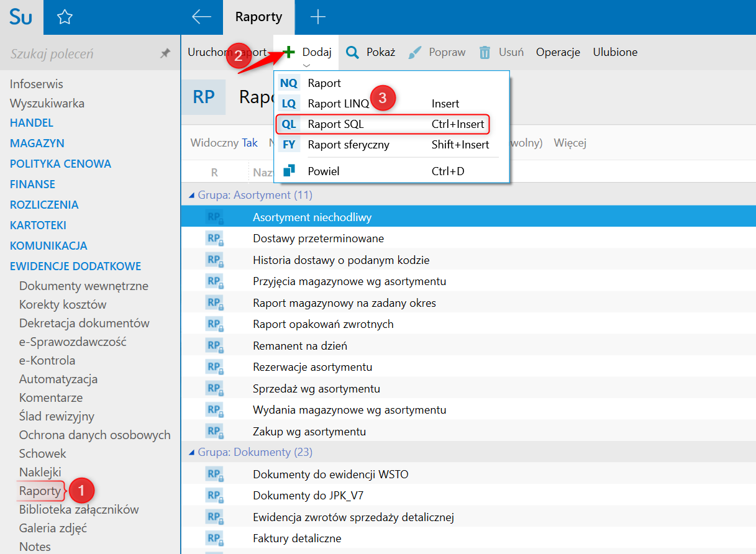Collapse the Grupa: Asortyment group
The width and height of the screenshot is (756, 554).
tap(191, 196)
